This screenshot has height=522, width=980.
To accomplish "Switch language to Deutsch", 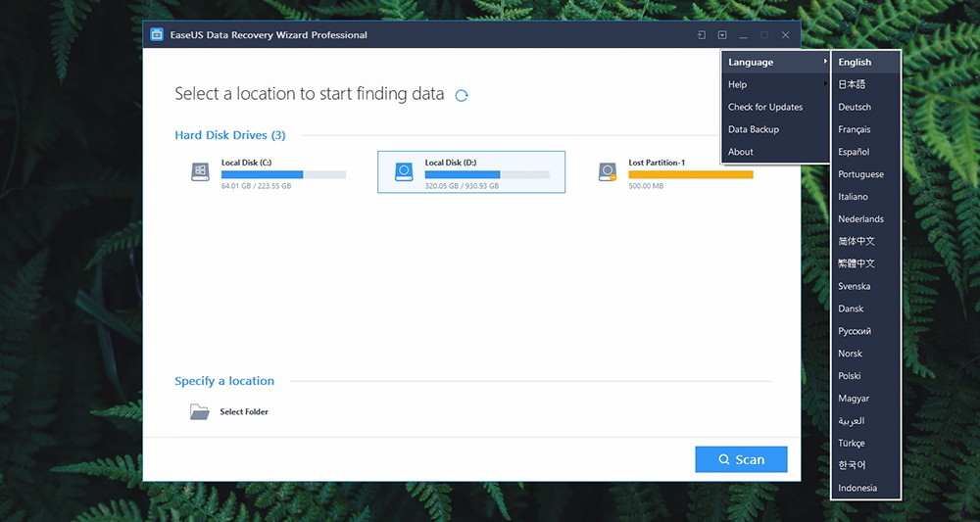I will tap(865, 107).
